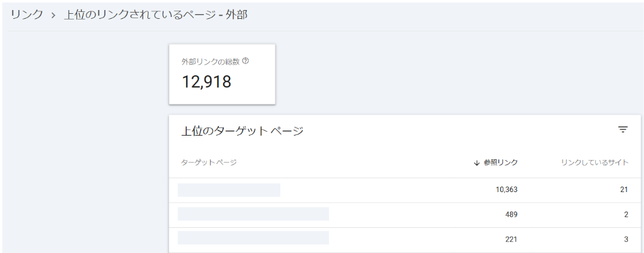Go back to リンク in the breadcrumb
The height and width of the screenshot is (253, 644).
26,14
